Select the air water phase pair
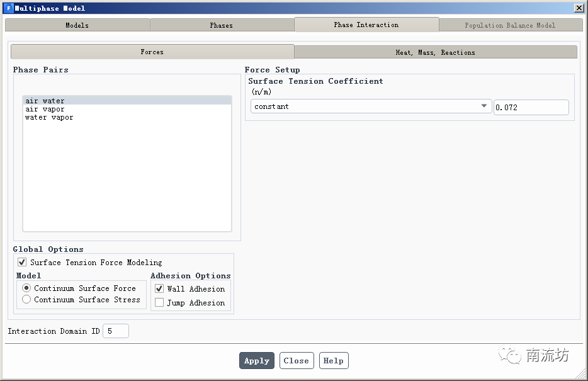This screenshot has width=588, height=381. pyautogui.click(x=127, y=101)
